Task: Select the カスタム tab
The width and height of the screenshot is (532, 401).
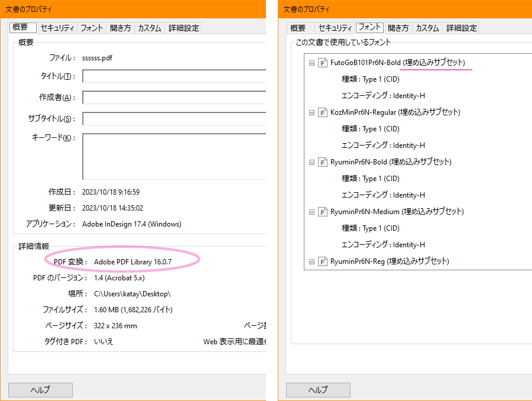Action: click(x=150, y=27)
